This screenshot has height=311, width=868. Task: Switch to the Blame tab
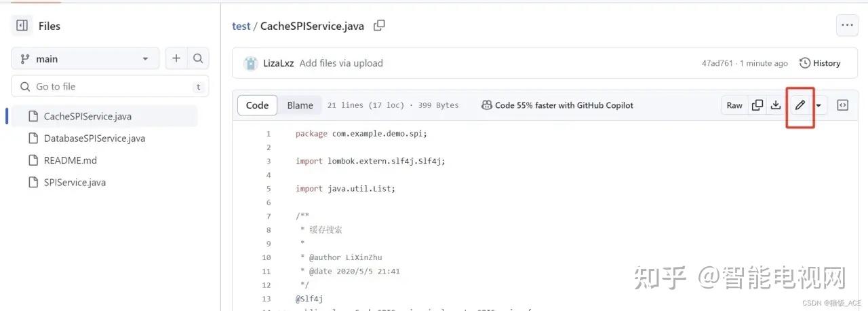click(300, 105)
